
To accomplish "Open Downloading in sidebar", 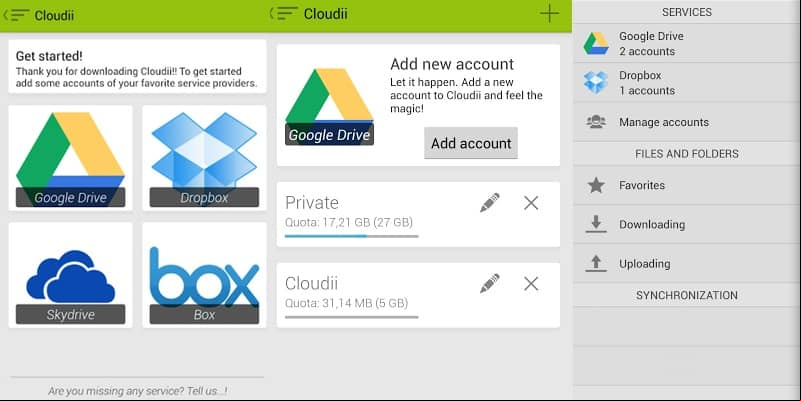I will click(x=687, y=224).
